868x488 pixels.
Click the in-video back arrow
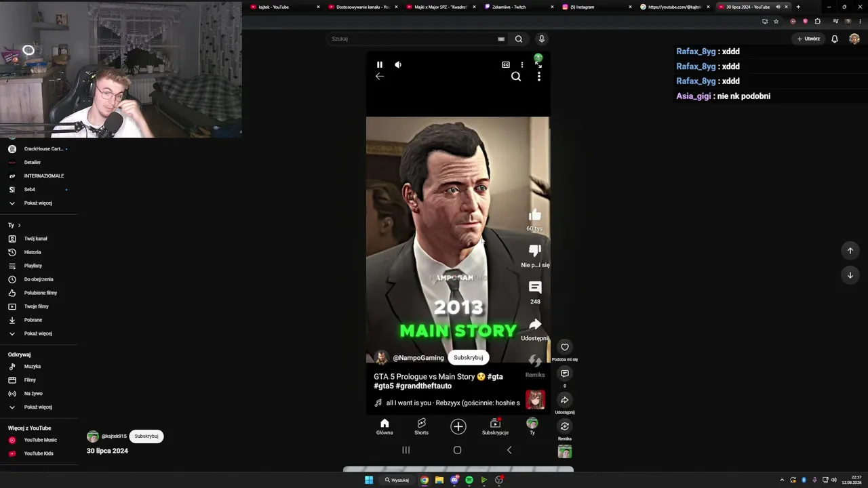pyautogui.click(x=380, y=77)
